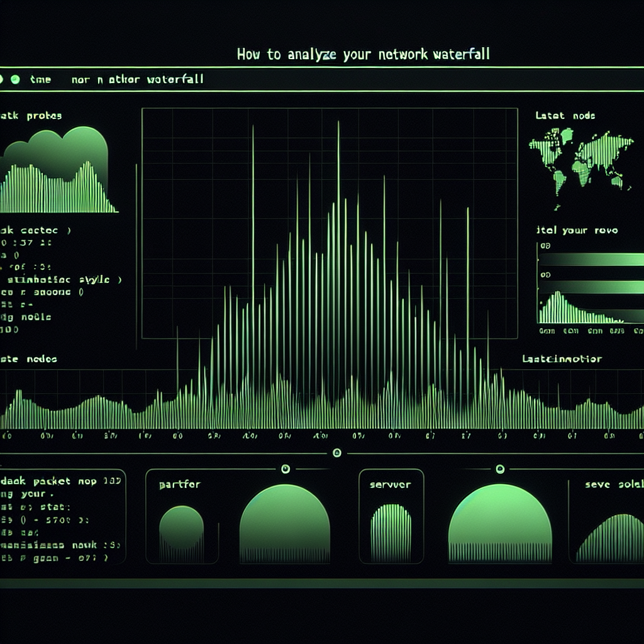Select the striped gauge inside the "server" card
Image resolution: width=644 pixels, height=644 pixels.
click(391, 533)
